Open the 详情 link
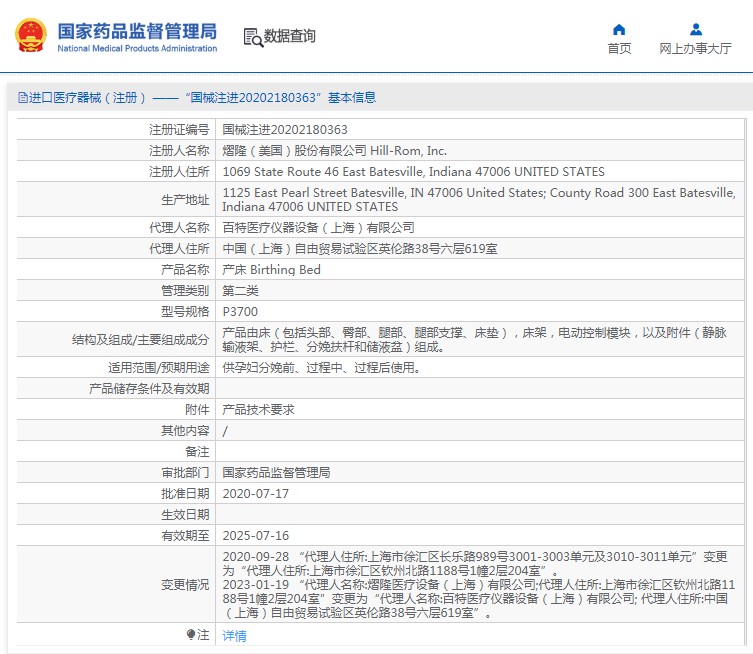 pos(234,635)
